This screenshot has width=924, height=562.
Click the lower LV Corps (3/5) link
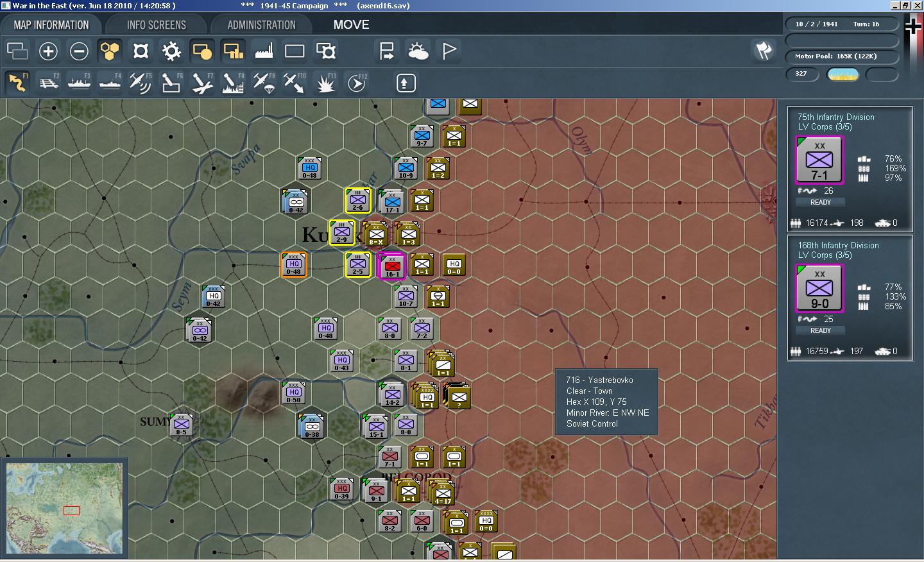point(825,255)
